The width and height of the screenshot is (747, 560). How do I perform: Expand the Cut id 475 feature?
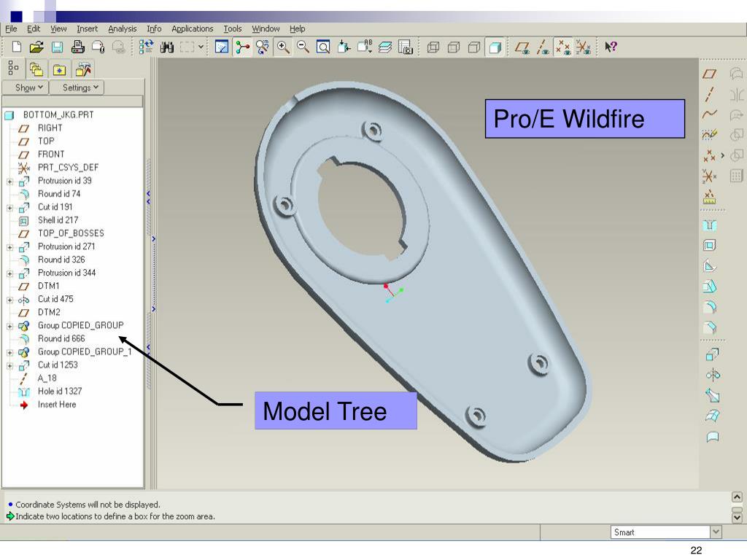pyautogui.click(x=9, y=300)
